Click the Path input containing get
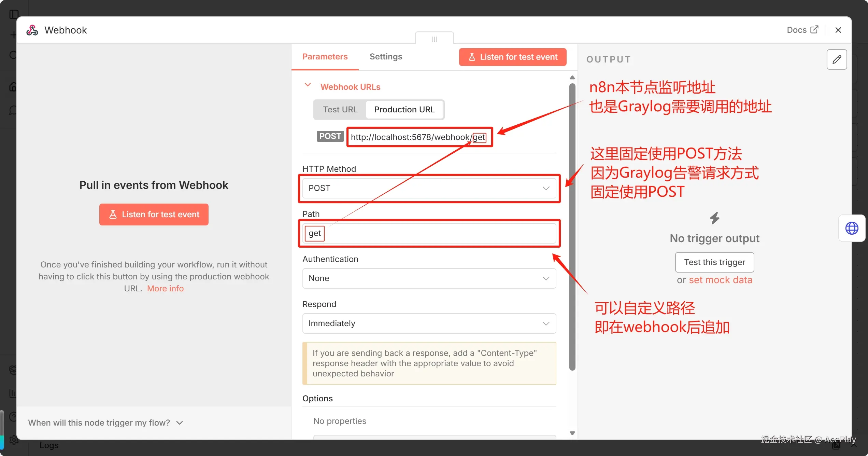The image size is (868, 456). tap(429, 233)
